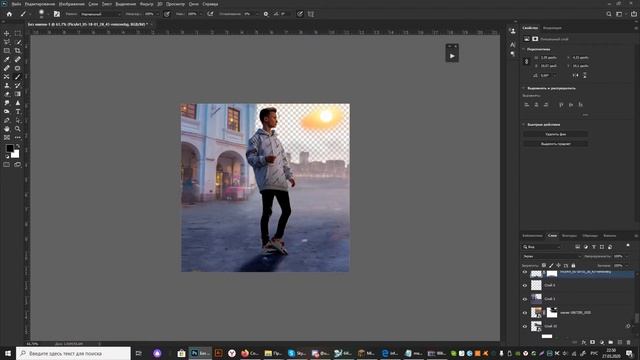Align left edges icon in Properties
This screenshot has height=360, width=640.
(527, 105)
